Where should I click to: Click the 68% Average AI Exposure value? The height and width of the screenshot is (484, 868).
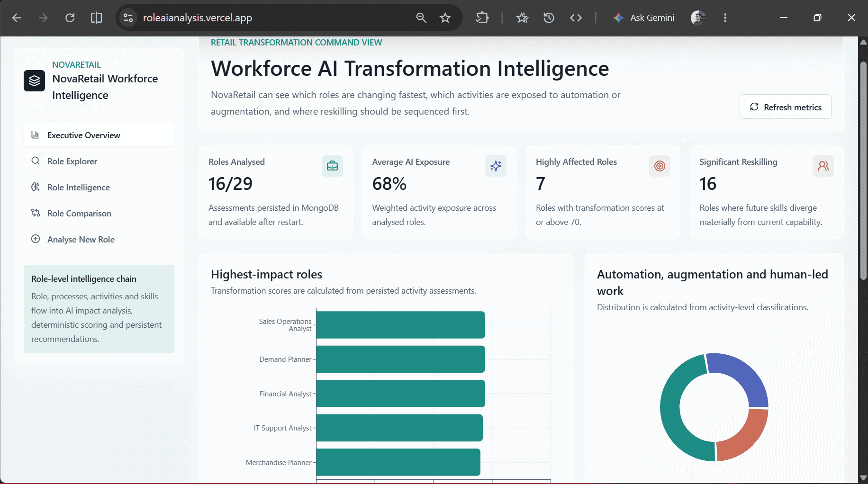389,184
